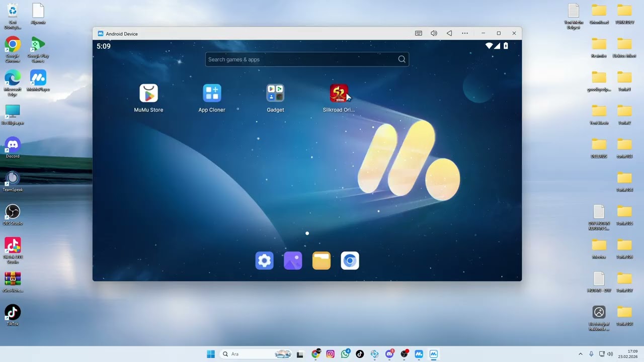Click the microphone icon in system tray
This screenshot has width=644, height=362.
point(591,354)
